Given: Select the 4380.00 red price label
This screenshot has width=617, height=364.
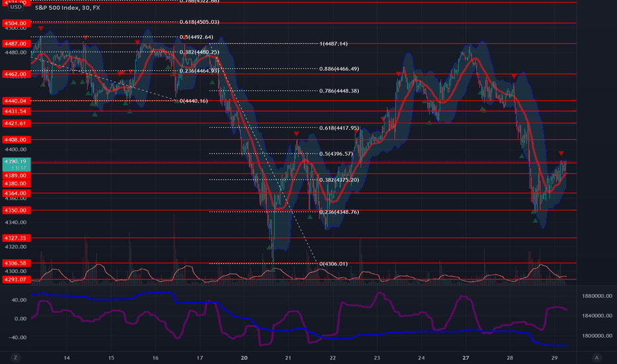Looking at the screenshot, I should (16, 183).
